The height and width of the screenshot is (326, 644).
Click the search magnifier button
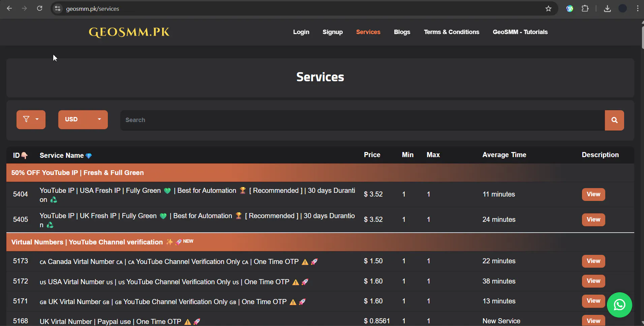coord(614,120)
